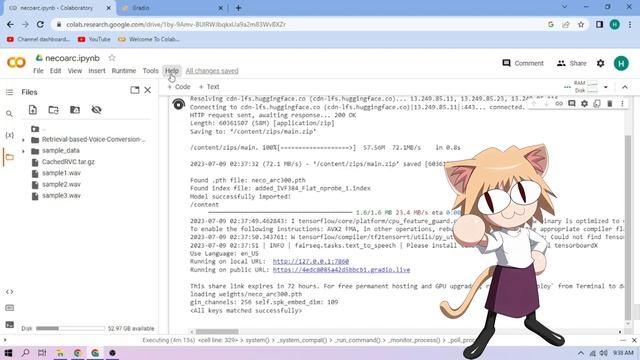
Task: Open the gradio.live public URL
Action: 341,270
